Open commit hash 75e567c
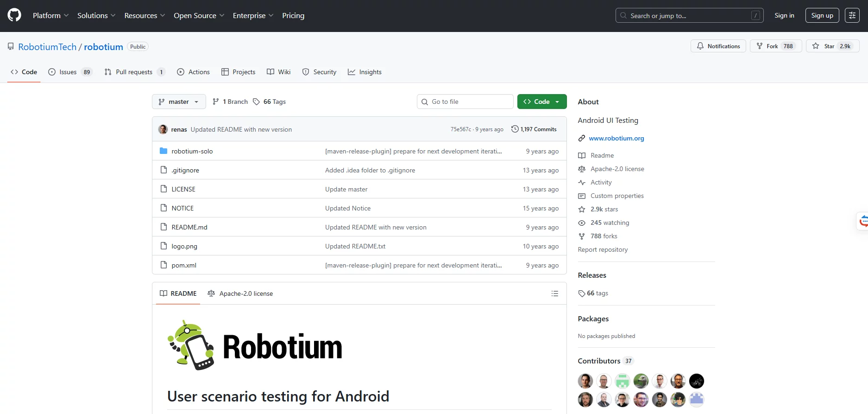The image size is (868, 414). coord(461,129)
